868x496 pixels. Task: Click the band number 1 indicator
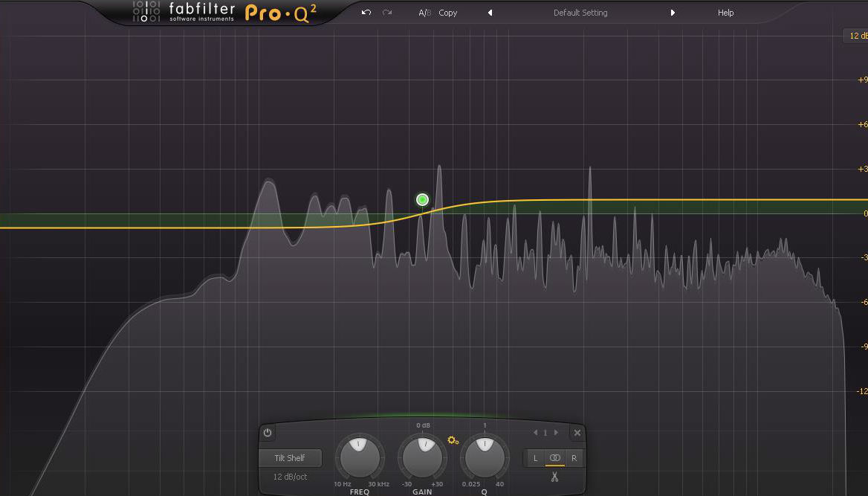click(x=545, y=433)
